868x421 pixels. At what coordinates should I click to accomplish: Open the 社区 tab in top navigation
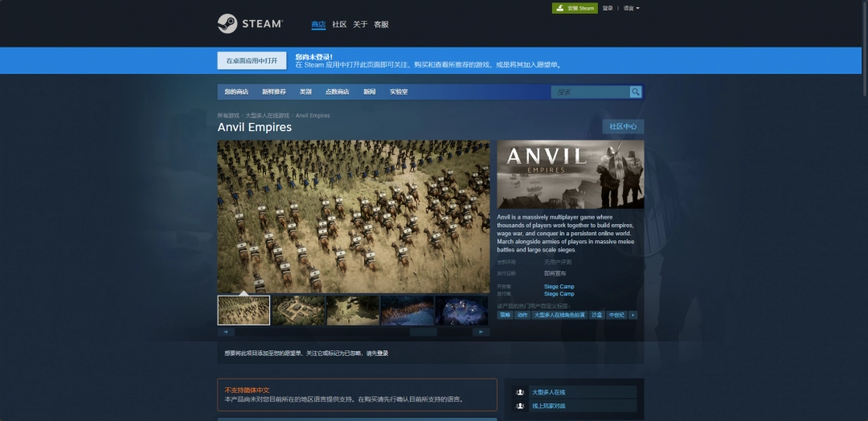pos(339,25)
